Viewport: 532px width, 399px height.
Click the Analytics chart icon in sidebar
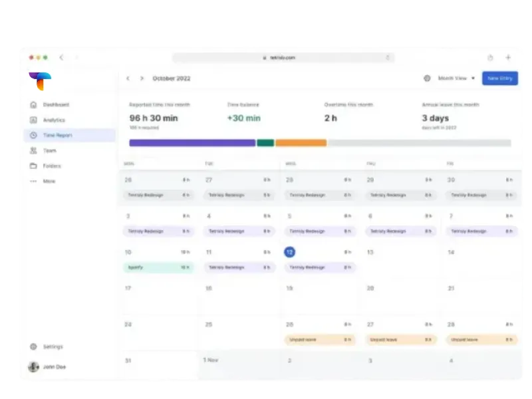coord(33,120)
